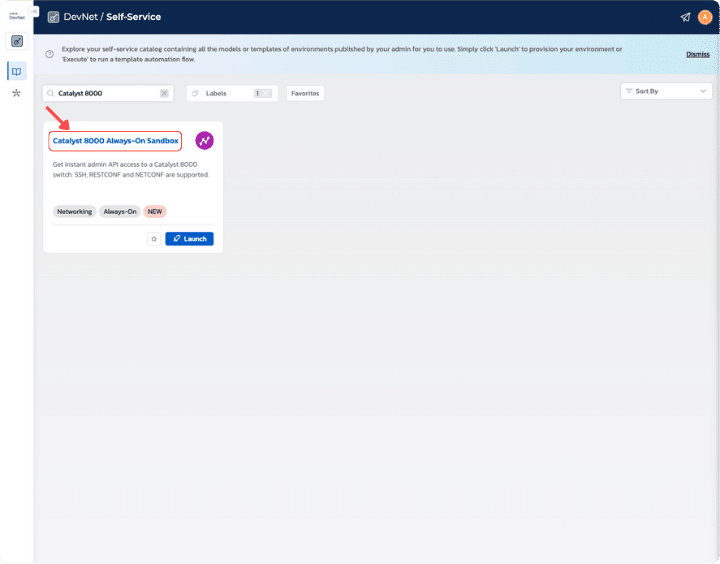Click the Cisco DevNet logo in sidebar

point(17,16)
